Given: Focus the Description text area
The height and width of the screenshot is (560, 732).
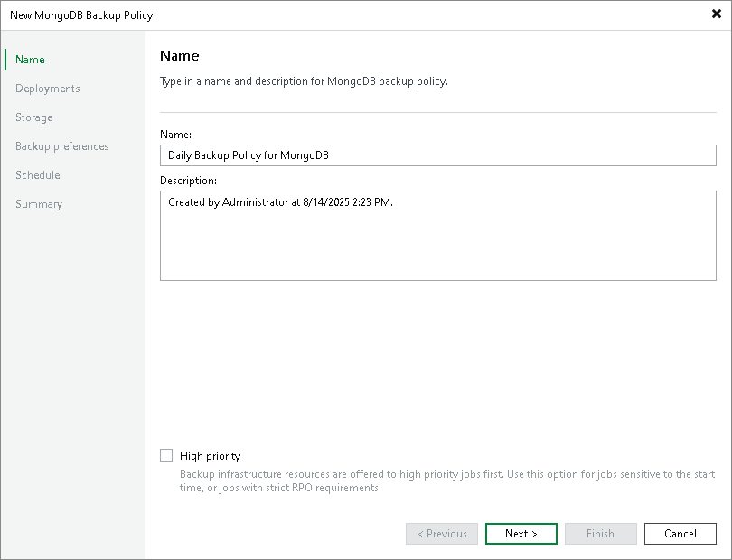Looking at the screenshot, I should 438,236.
